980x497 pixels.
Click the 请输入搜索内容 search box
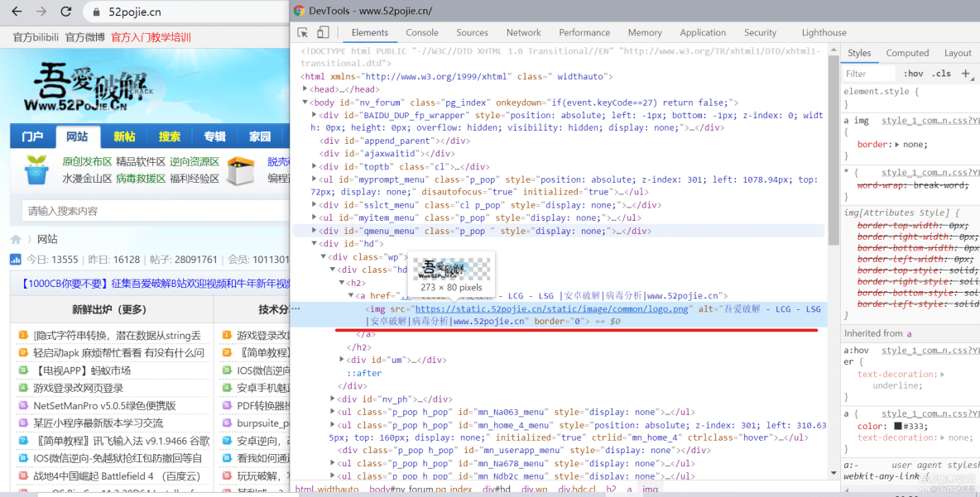(155, 211)
